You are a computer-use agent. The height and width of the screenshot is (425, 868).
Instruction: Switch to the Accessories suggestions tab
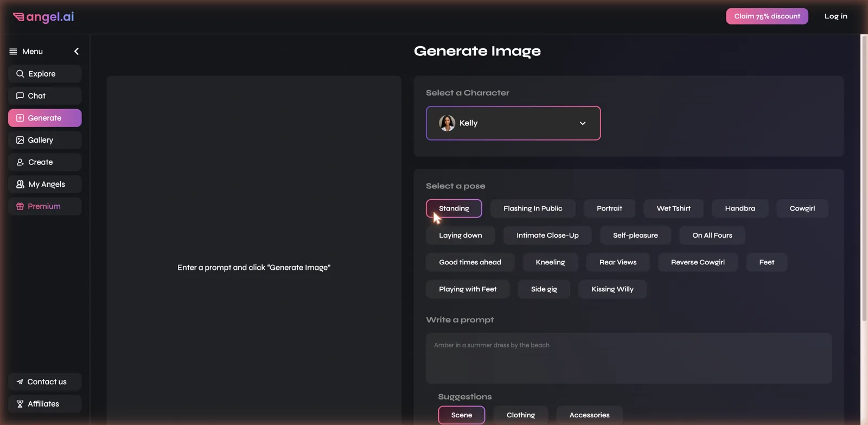click(x=589, y=415)
